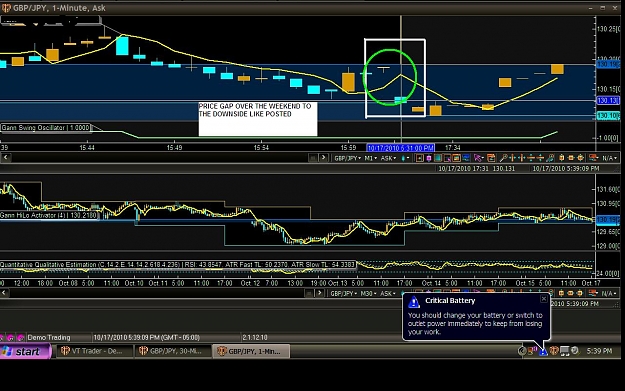Click the tray expand arrow circle icon
This screenshot has height=391, width=625.
pos(522,351)
